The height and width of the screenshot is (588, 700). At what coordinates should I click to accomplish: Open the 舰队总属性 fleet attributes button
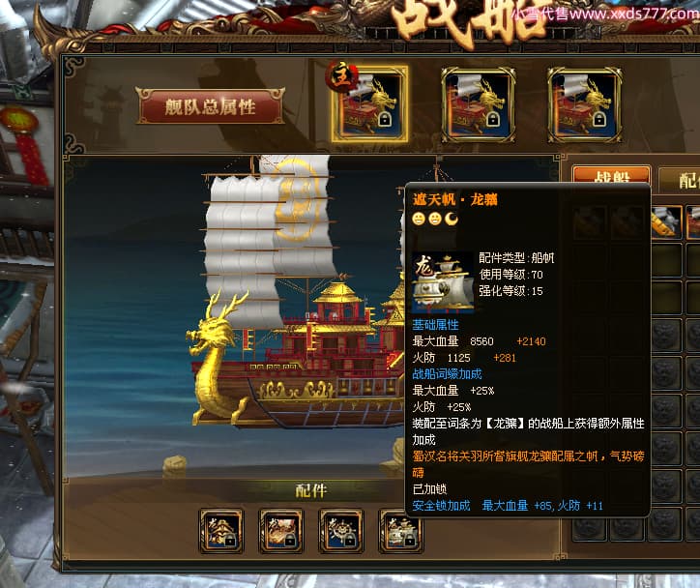click(x=210, y=106)
